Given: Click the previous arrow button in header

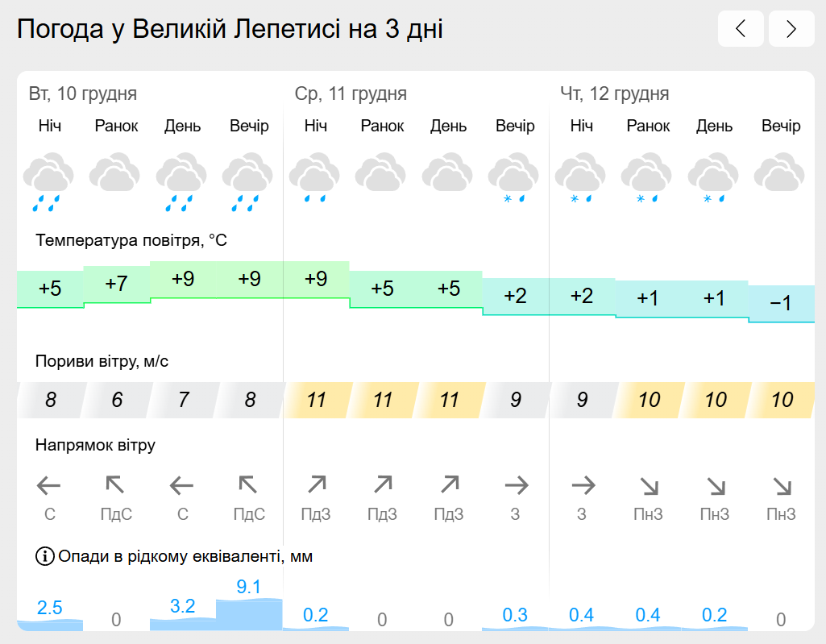Looking at the screenshot, I should click(x=741, y=28).
